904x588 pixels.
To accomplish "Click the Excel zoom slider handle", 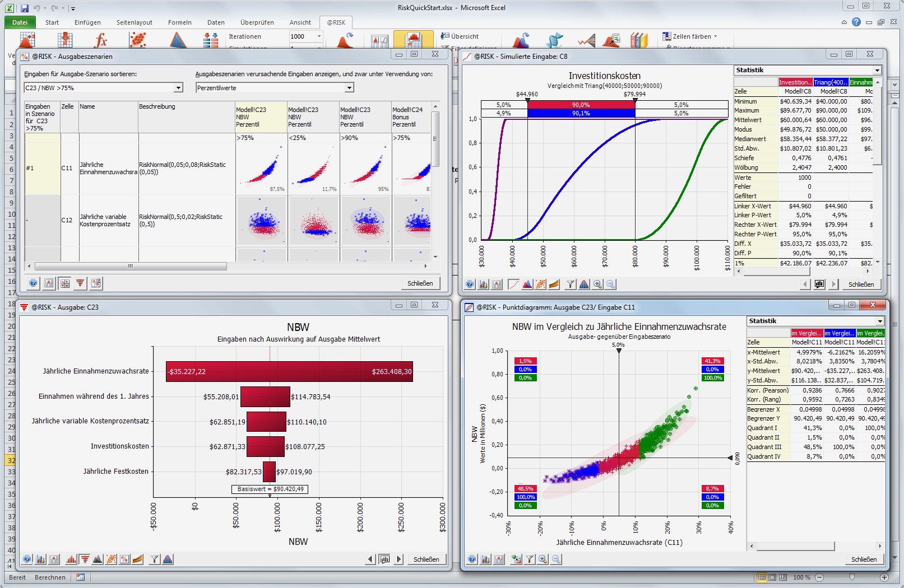I will coord(852,577).
